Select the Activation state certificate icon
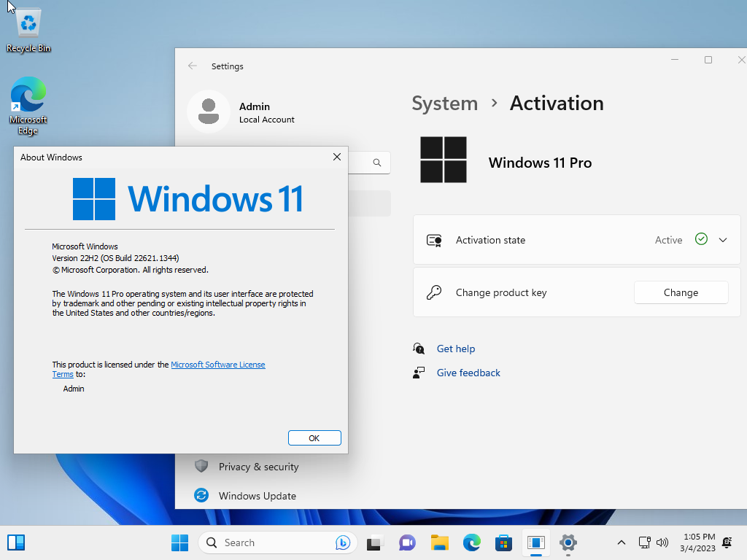Image resolution: width=747 pixels, height=560 pixels. 434,240
